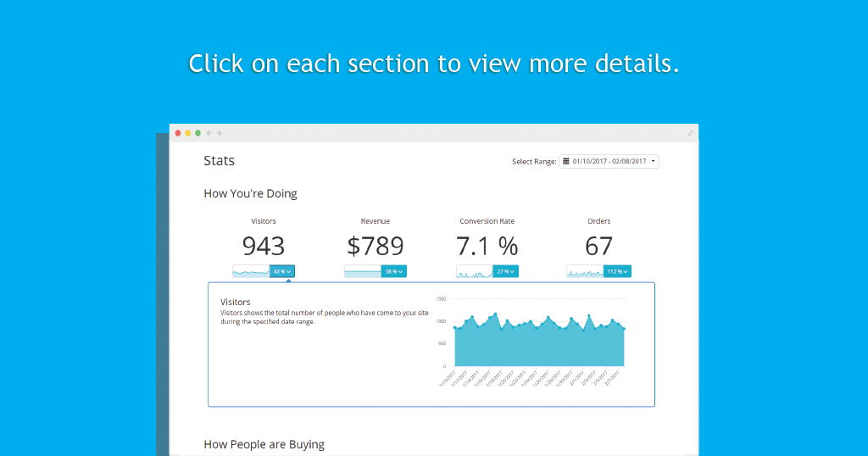Click the Select Range label

[x=534, y=162]
